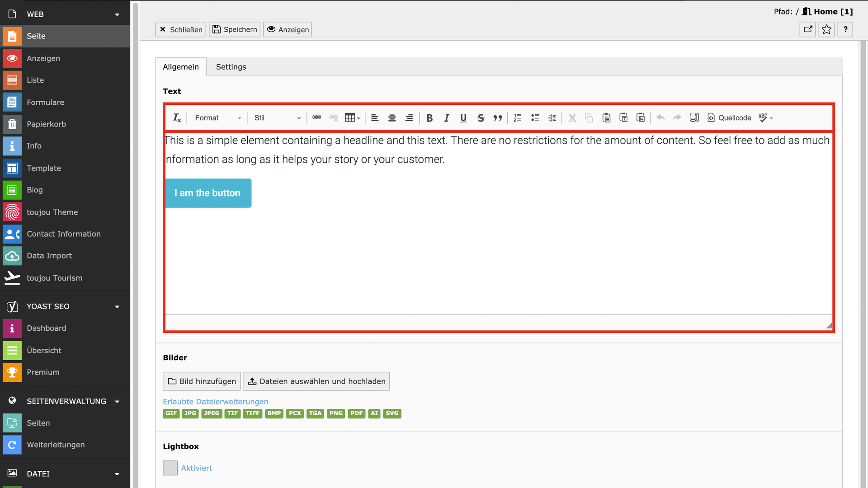Click the bookmark star icon
Screen dimensions: 868x488
pos(826,30)
